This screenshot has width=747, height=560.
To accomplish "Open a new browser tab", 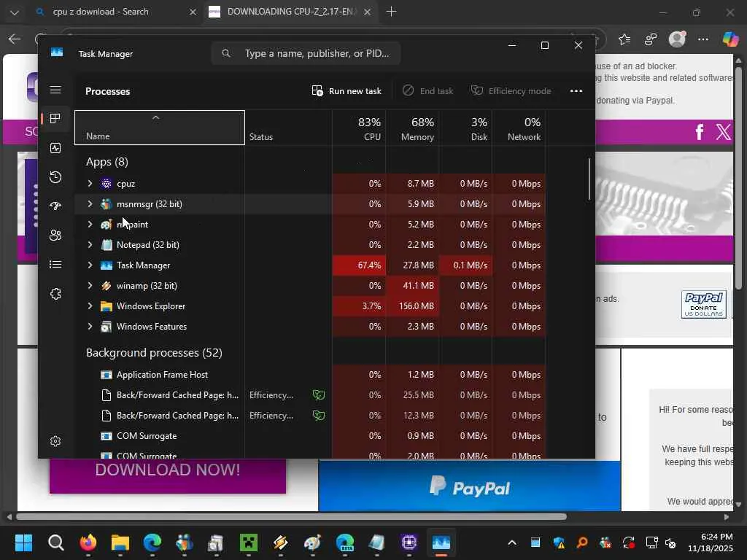I will 391,12.
